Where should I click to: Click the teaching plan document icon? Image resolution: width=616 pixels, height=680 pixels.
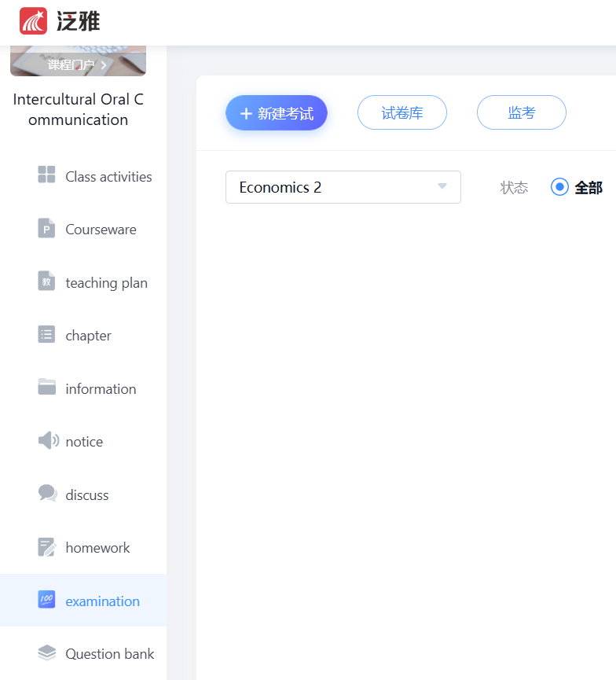click(x=46, y=281)
